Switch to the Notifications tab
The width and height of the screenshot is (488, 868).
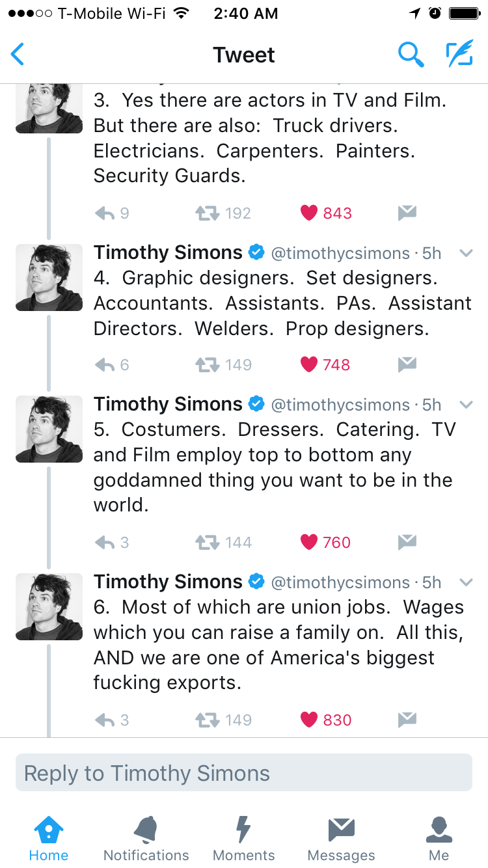point(146,838)
